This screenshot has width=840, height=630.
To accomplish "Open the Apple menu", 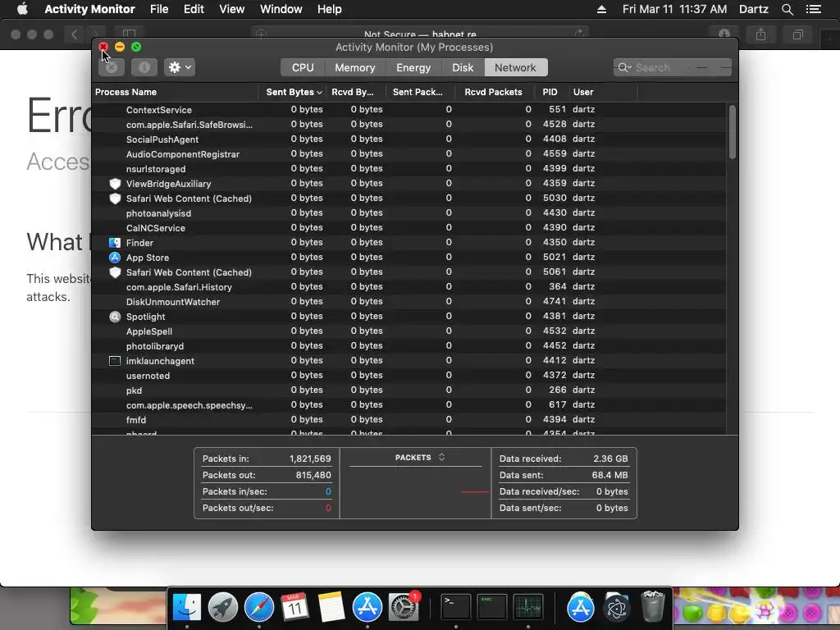I will click(22, 9).
